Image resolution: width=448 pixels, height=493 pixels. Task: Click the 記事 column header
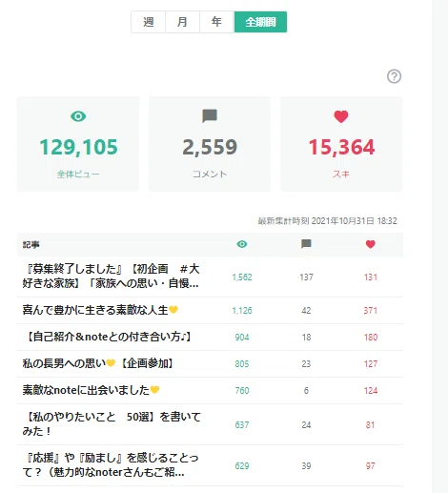point(31,244)
